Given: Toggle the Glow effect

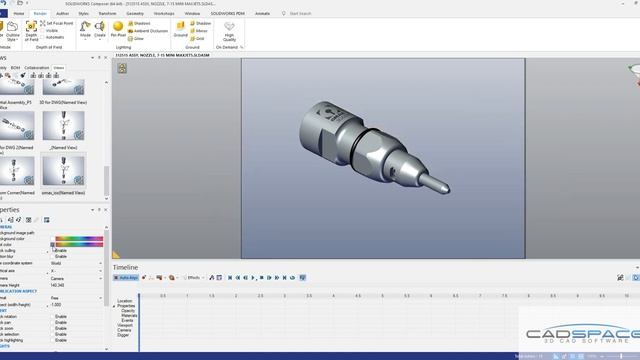Looking at the screenshot, I should pos(136,38).
